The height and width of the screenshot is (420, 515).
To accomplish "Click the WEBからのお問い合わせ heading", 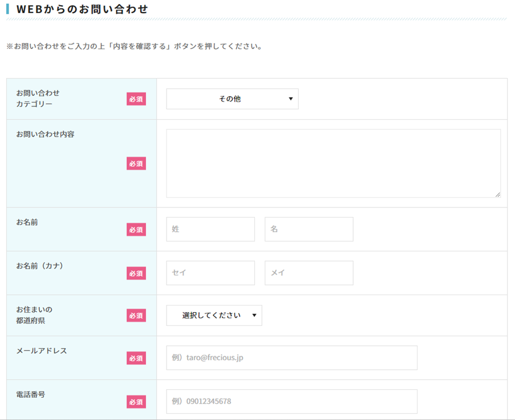I will pos(82,9).
